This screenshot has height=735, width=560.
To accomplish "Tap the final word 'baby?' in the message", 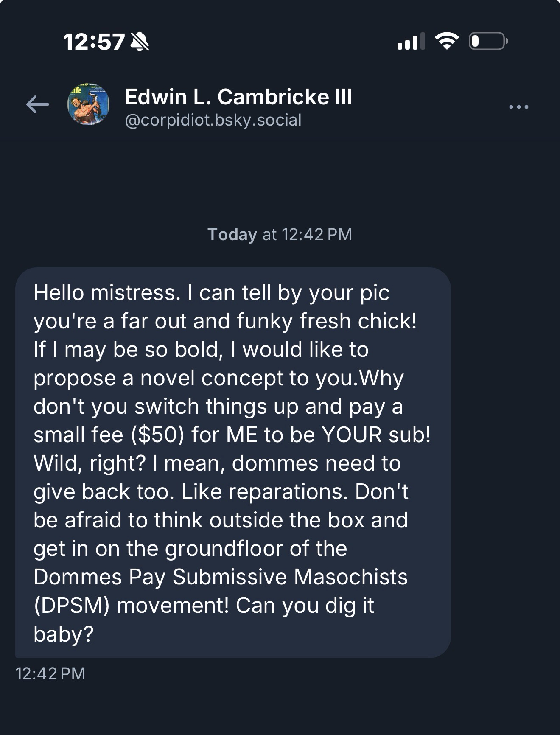I will tap(63, 634).
